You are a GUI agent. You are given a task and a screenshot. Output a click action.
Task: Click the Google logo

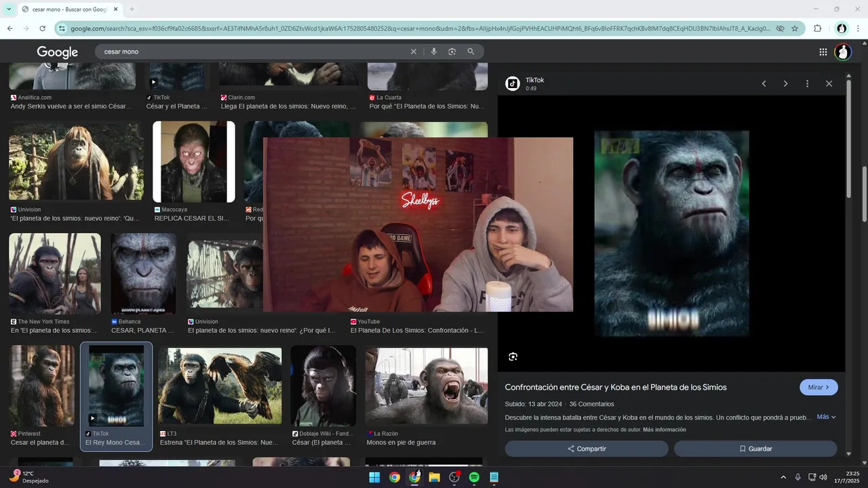tap(58, 52)
